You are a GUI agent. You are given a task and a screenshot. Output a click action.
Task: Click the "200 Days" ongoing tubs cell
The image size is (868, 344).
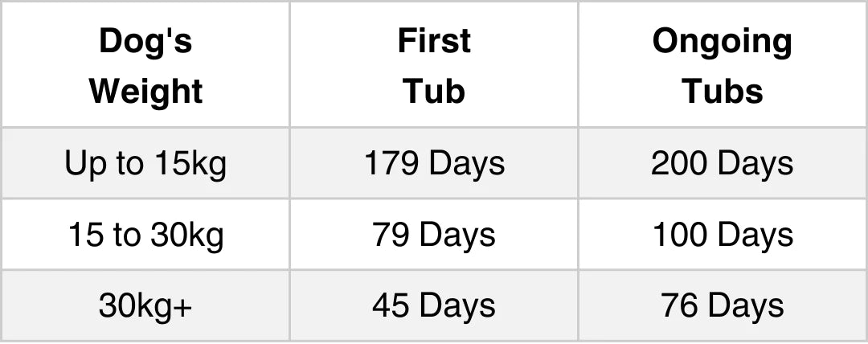pyautogui.click(x=722, y=164)
